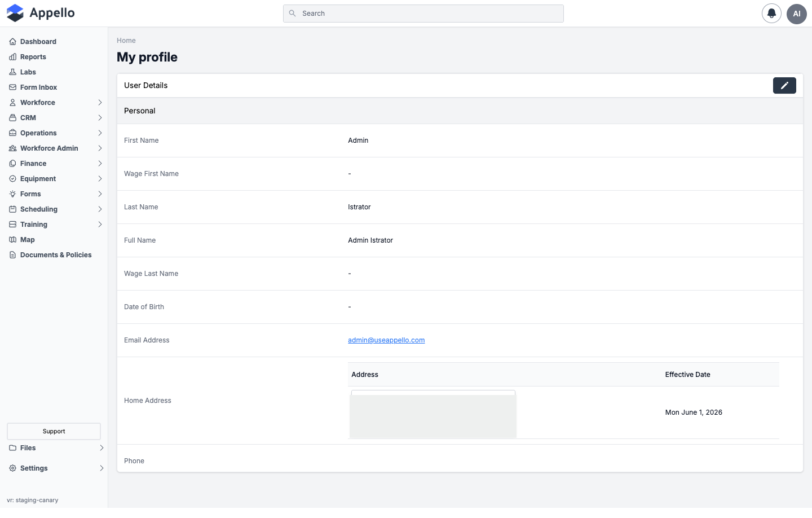Click the Training sidebar icon
812x518 pixels.
tap(12, 225)
